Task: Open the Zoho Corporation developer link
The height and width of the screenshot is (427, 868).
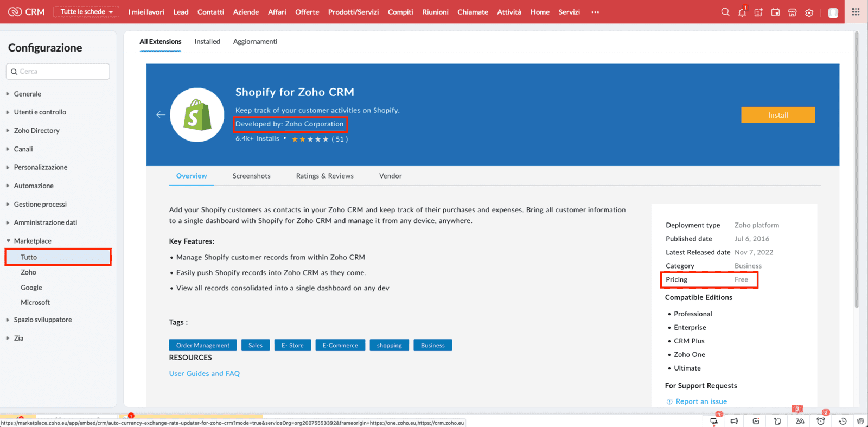Action: click(x=314, y=124)
